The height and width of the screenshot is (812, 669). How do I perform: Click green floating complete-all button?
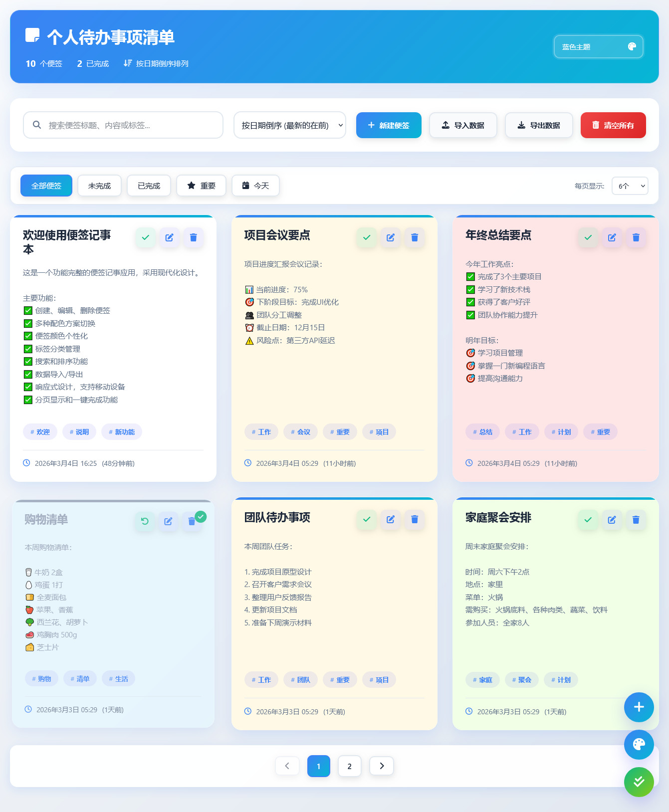click(x=639, y=782)
